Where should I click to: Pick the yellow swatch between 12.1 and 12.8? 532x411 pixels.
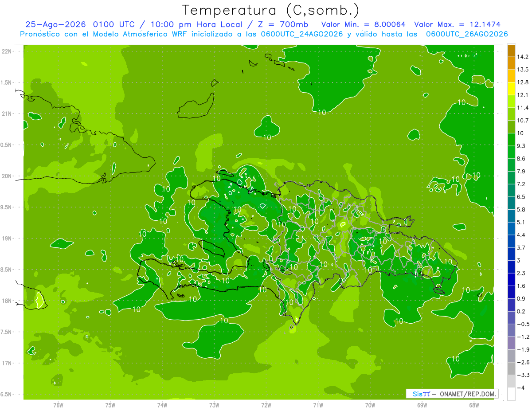coord(511,88)
